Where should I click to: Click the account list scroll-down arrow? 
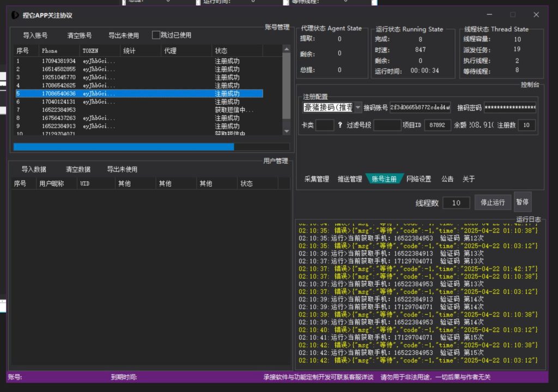pyautogui.click(x=287, y=131)
